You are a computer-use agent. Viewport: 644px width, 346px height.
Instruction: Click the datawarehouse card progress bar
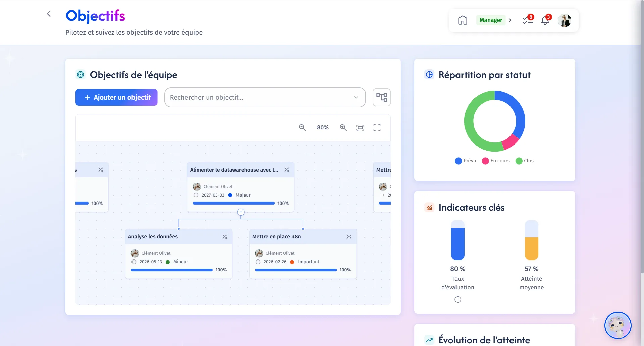(x=234, y=203)
